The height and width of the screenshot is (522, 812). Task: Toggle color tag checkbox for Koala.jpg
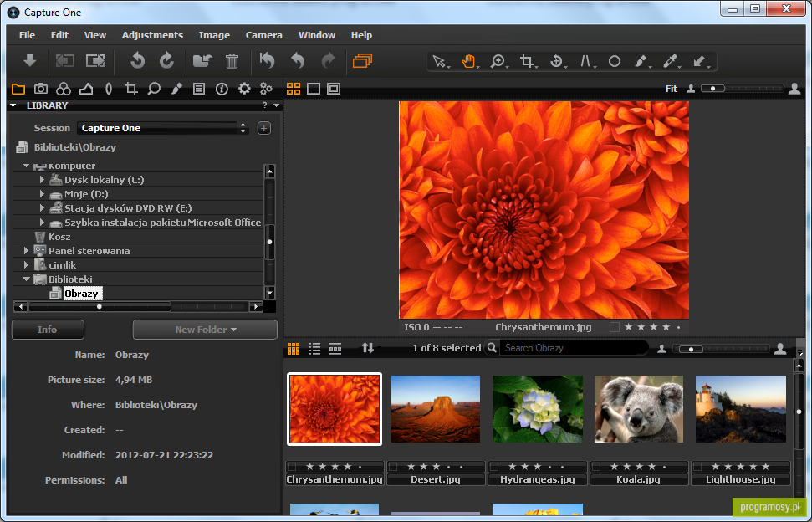(x=596, y=467)
